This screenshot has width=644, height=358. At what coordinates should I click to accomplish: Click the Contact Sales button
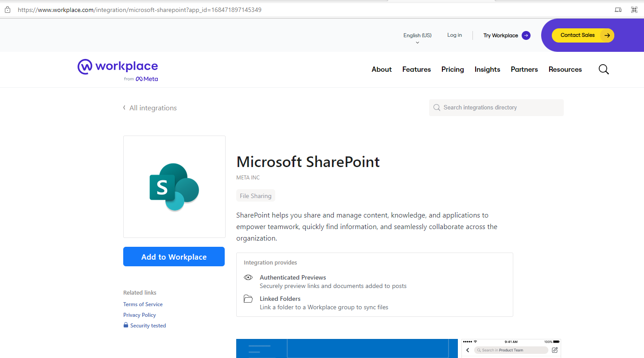coord(583,35)
